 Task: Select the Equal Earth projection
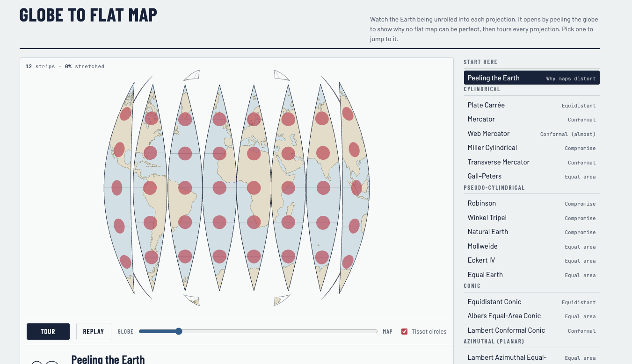pyautogui.click(x=531, y=275)
